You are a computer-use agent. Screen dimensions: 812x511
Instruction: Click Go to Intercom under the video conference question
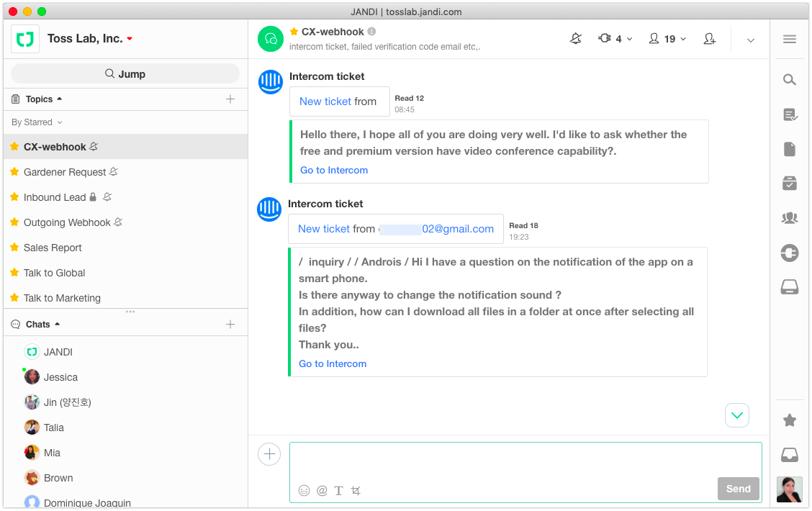point(334,171)
